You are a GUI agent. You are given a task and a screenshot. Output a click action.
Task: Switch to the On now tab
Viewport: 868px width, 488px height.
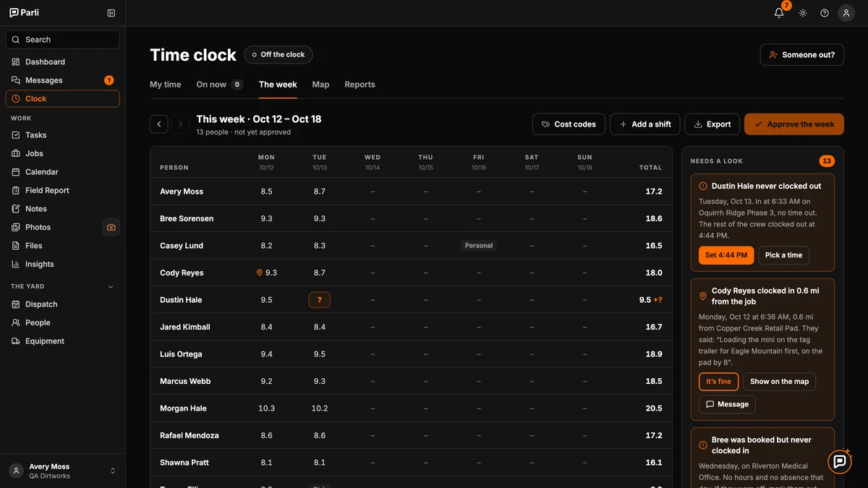220,85
